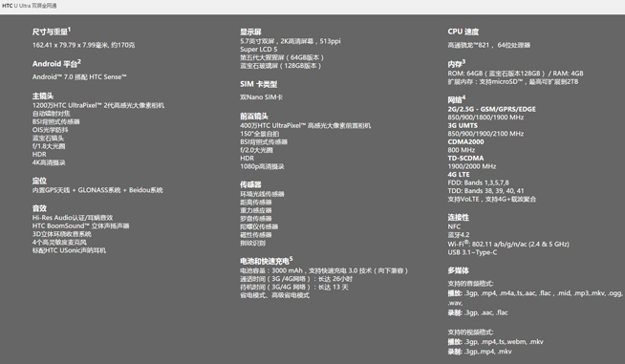Click the 支持的音频格式 label
Screen dimensions: 625x364
click(470, 284)
